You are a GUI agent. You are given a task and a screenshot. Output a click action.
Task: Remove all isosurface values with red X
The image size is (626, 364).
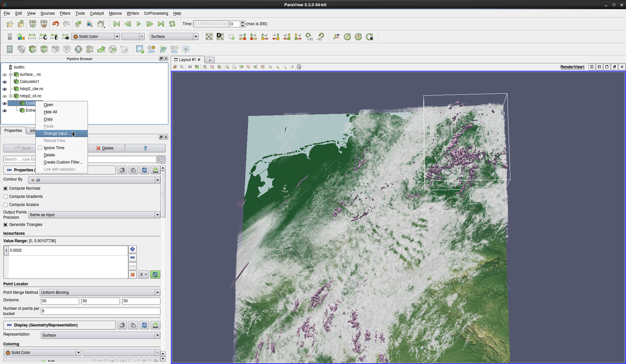132,275
